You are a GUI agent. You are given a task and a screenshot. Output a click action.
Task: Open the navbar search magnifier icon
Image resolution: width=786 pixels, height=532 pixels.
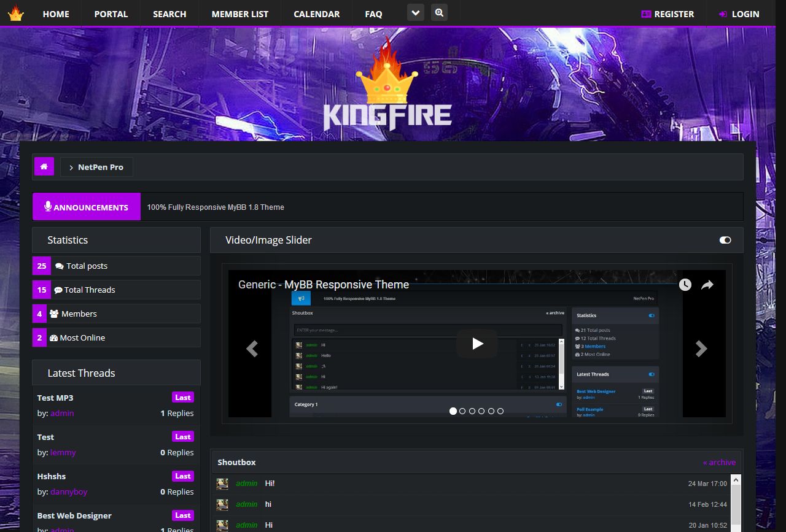[x=439, y=12]
